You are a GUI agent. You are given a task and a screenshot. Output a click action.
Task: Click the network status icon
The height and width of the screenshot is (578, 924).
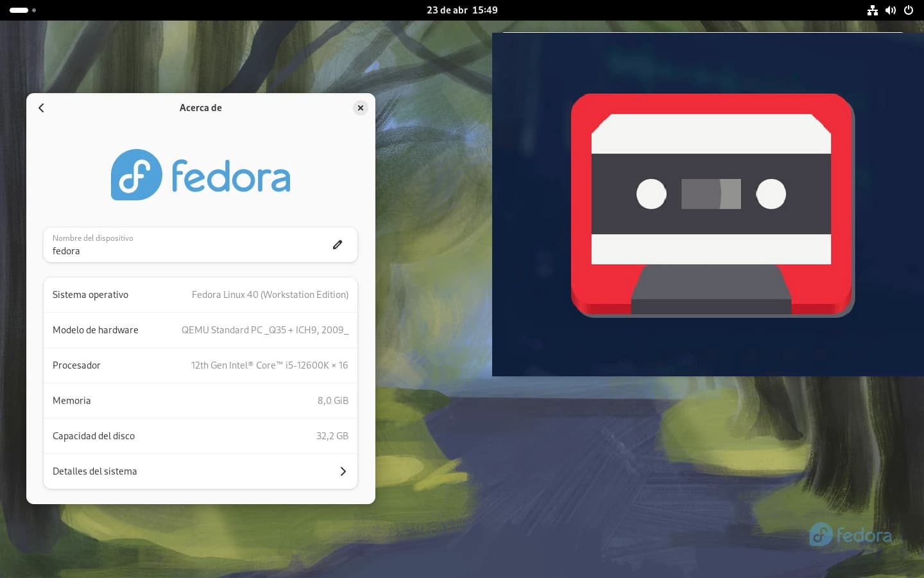pos(873,10)
